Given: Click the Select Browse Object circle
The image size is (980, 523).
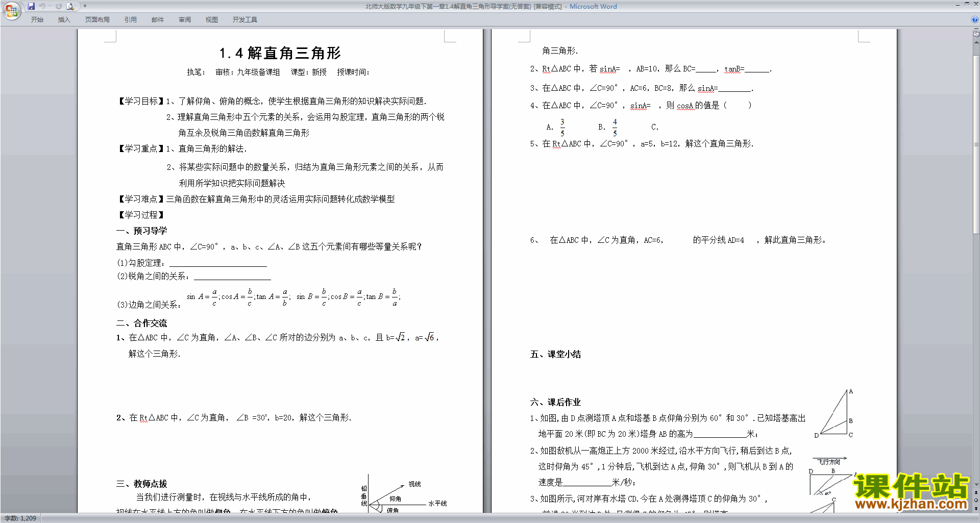Looking at the screenshot, I should pyautogui.click(x=976, y=501).
